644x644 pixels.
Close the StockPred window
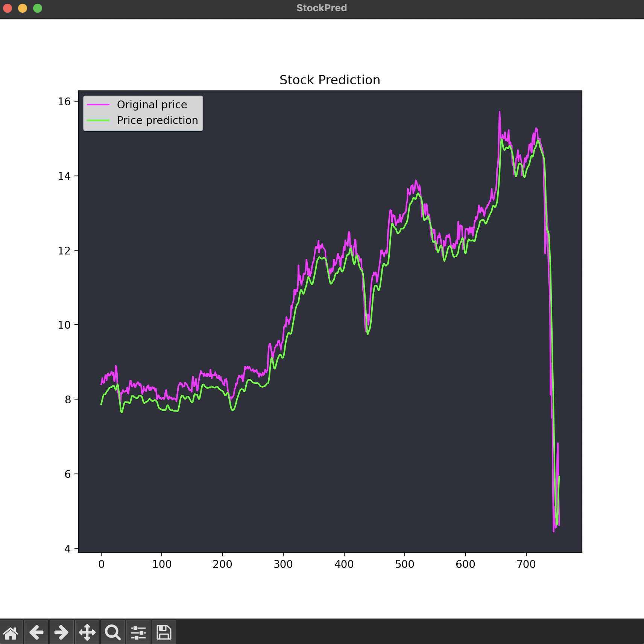[x=8, y=8]
